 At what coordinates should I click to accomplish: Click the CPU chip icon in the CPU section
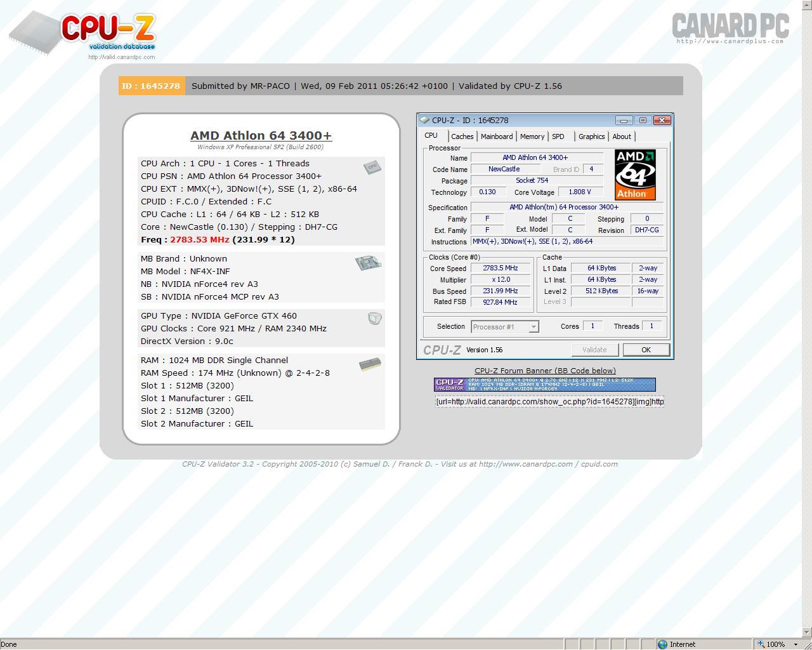coord(372,166)
